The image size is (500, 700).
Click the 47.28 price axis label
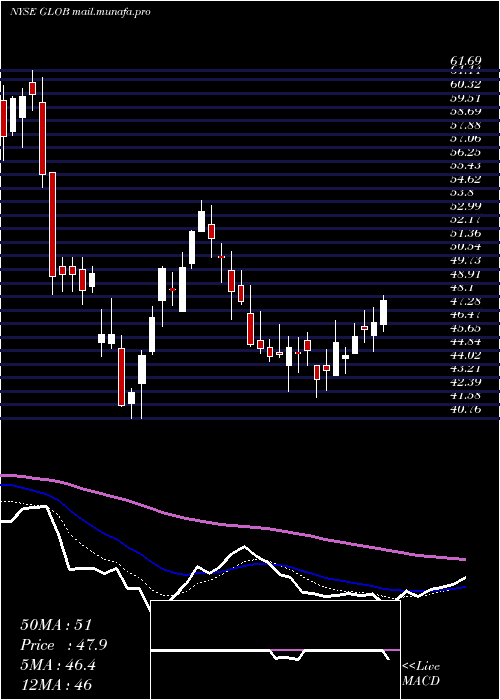pos(465,301)
